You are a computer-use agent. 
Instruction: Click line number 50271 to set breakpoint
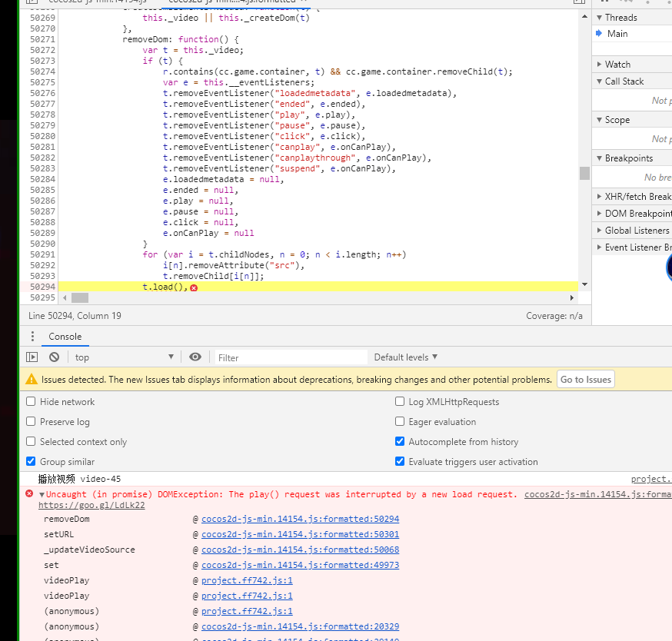[42, 39]
